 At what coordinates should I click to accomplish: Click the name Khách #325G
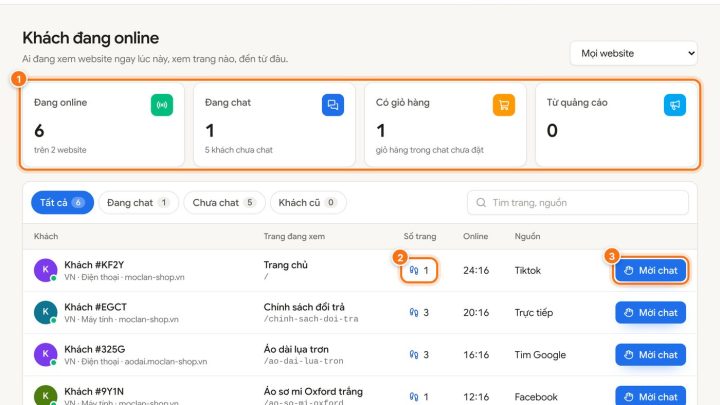click(95, 349)
